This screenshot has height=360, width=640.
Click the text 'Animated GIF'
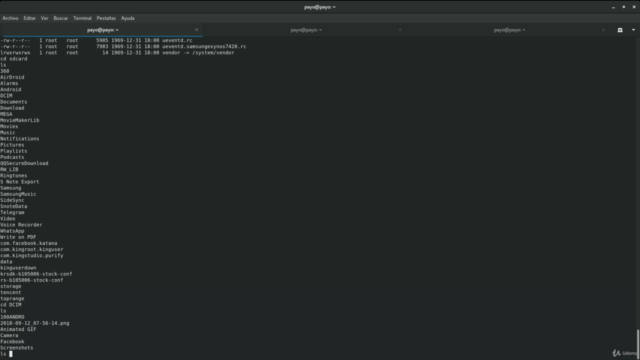point(18,329)
